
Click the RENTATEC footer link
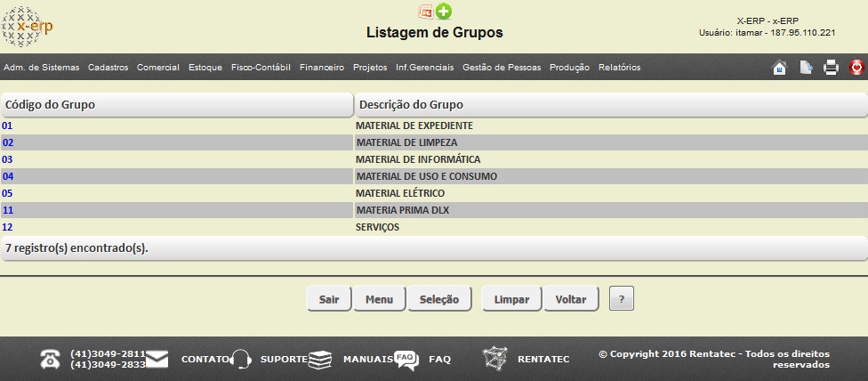point(543,360)
